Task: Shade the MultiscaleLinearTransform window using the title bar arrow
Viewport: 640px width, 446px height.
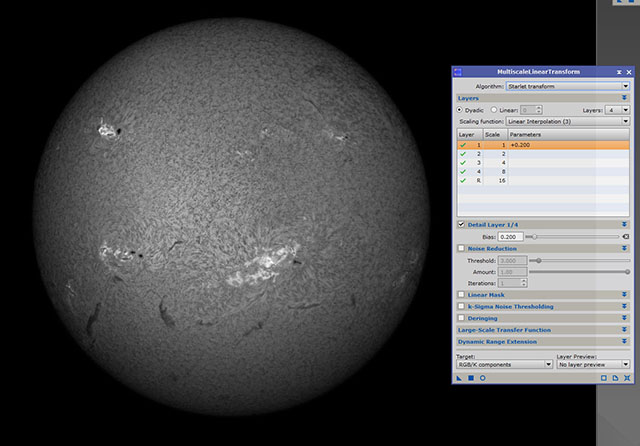Action: pyautogui.click(x=619, y=73)
